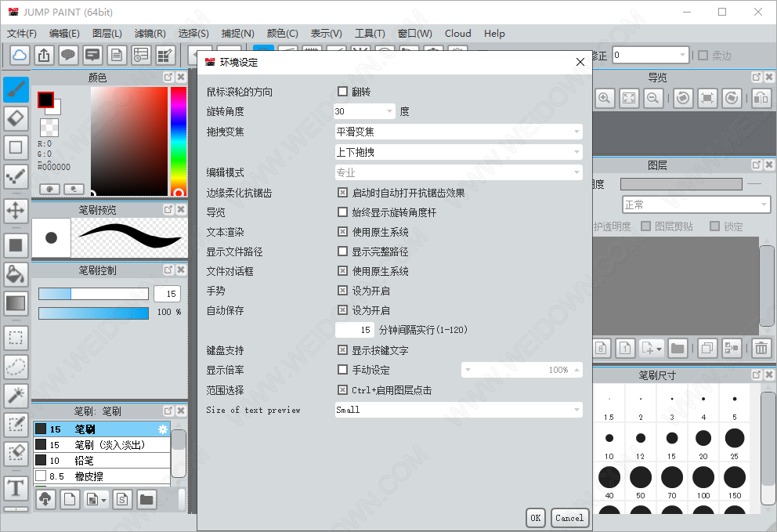The width and height of the screenshot is (777, 532).
Task: Confirm settings with OK button
Action: coord(536,518)
